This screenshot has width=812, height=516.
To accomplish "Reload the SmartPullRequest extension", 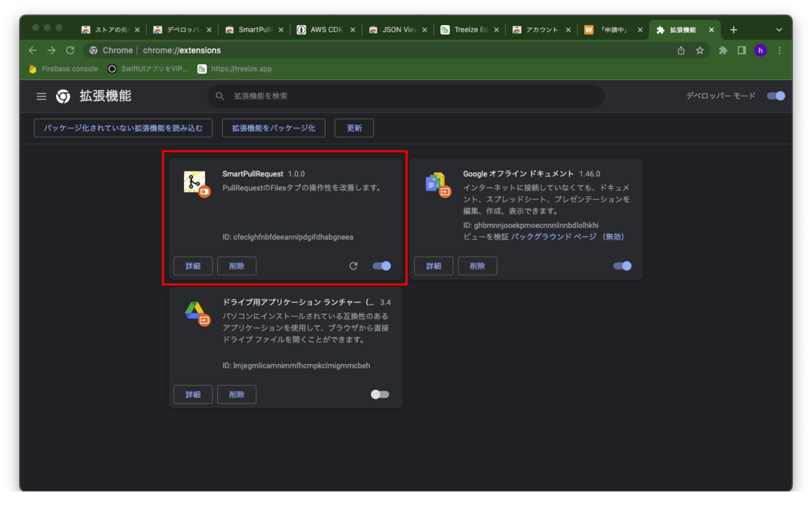I will click(x=353, y=266).
